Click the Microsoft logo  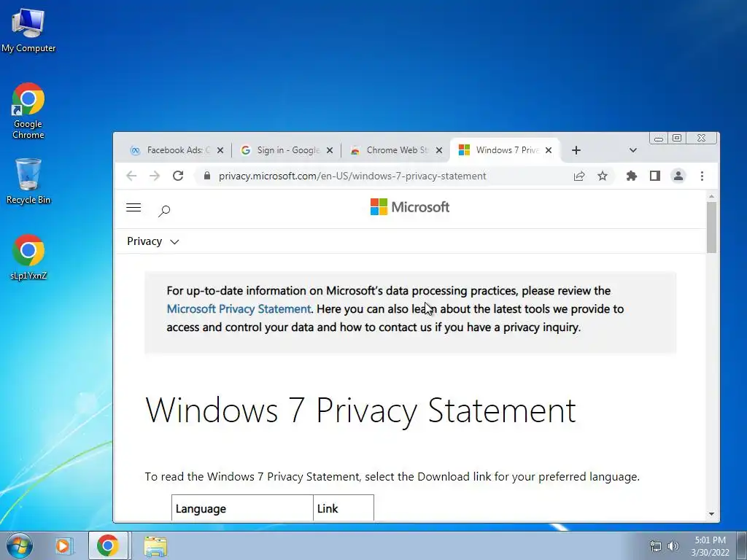coord(410,207)
